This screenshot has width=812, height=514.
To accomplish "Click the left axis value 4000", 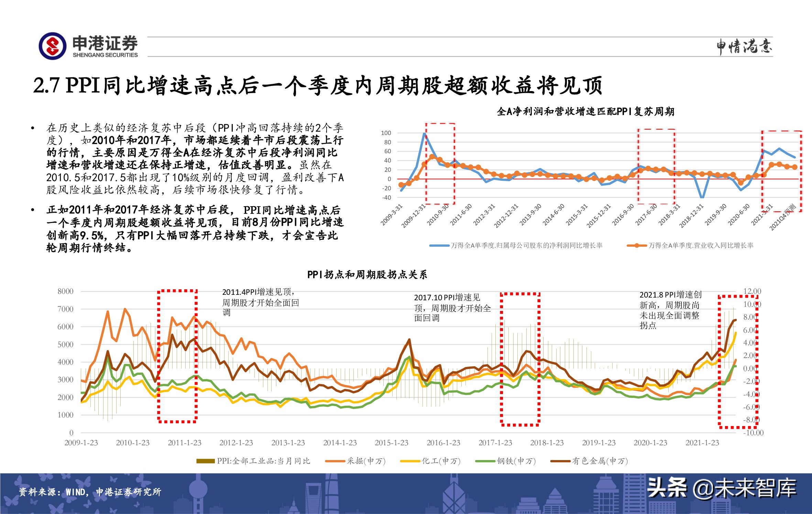I will (65, 362).
